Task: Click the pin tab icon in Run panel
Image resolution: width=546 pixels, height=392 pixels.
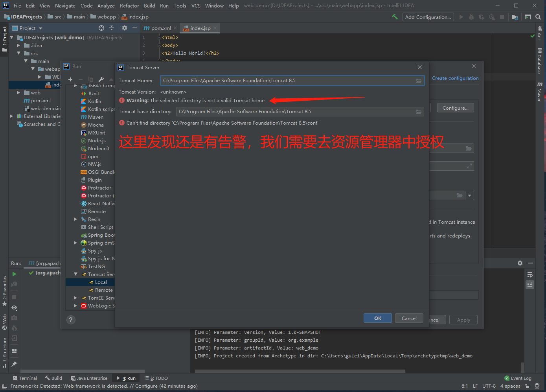Action: pos(14,364)
